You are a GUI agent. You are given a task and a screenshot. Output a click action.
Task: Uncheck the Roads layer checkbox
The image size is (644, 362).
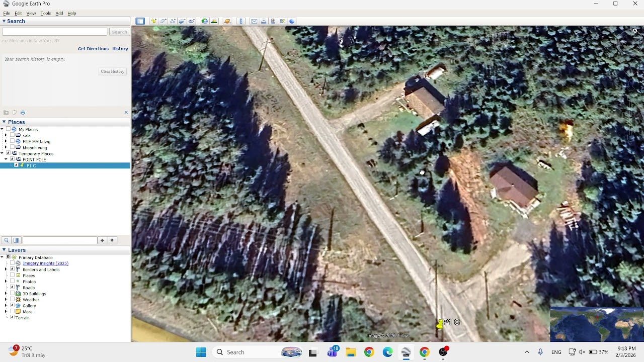pyautogui.click(x=12, y=288)
